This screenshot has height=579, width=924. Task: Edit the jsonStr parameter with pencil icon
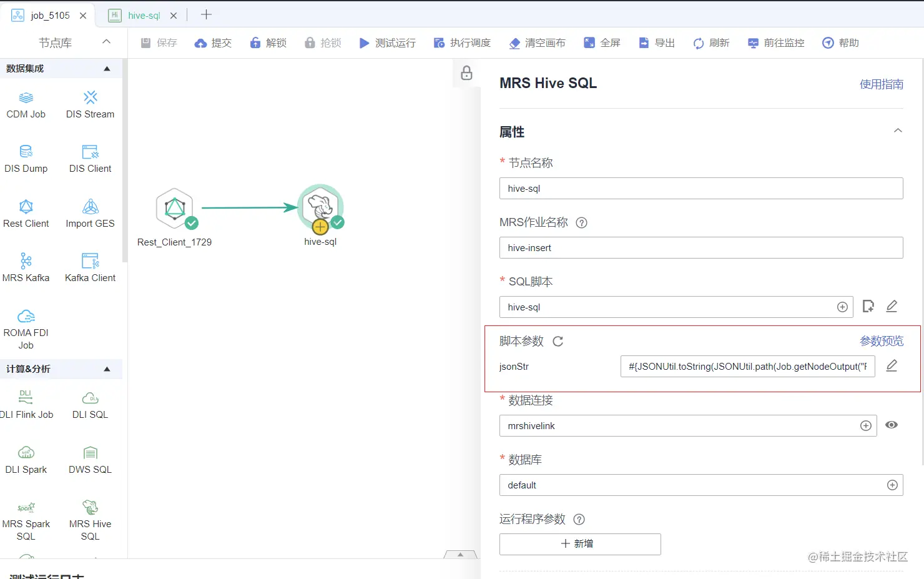click(x=892, y=366)
